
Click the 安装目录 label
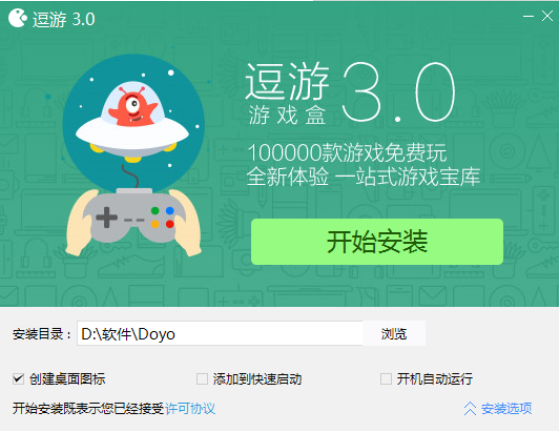(41, 334)
